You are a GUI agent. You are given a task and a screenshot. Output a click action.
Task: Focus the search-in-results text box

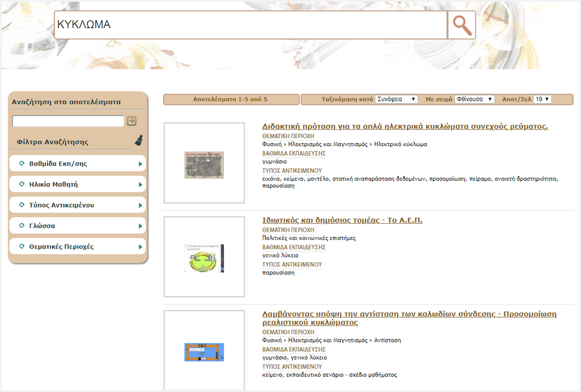(x=68, y=121)
